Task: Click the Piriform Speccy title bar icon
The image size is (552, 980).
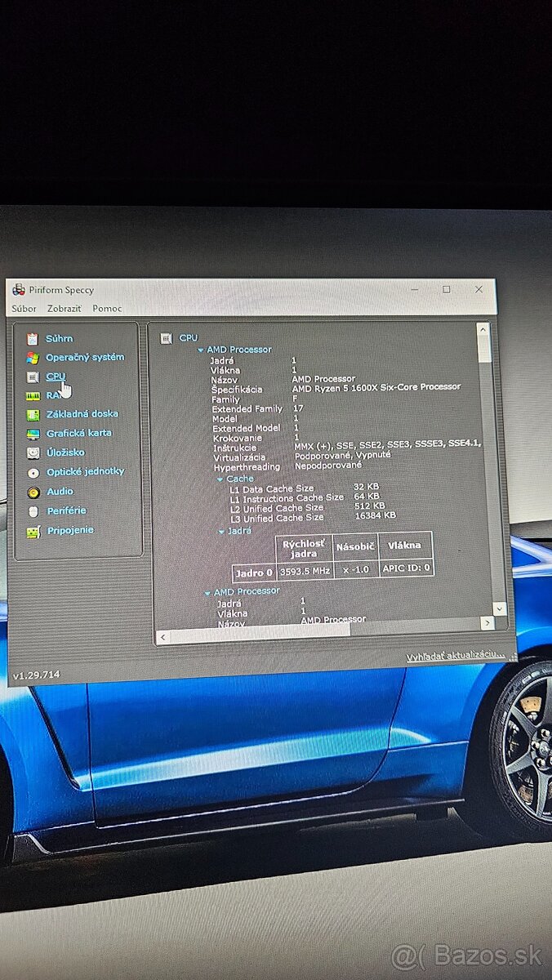Action: [x=19, y=289]
